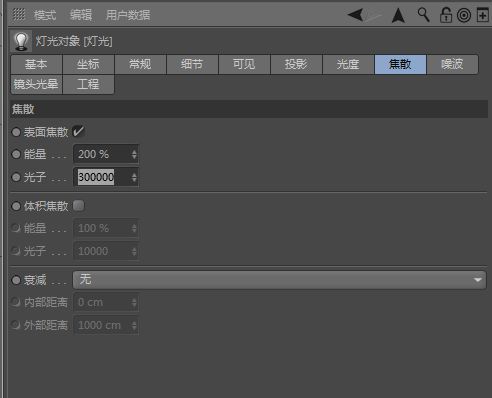Click the up arrow navigation icon
This screenshot has height=398, width=492.
[x=398, y=15]
